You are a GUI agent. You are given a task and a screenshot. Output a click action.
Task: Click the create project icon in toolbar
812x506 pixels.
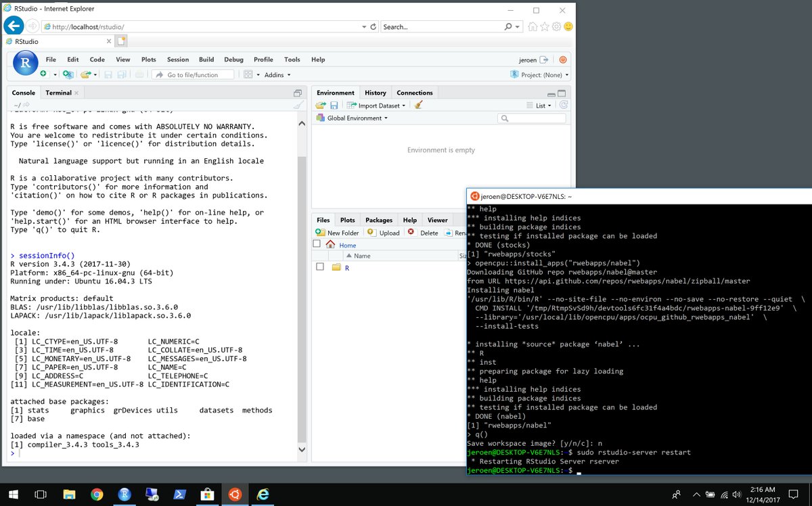click(x=68, y=74)
